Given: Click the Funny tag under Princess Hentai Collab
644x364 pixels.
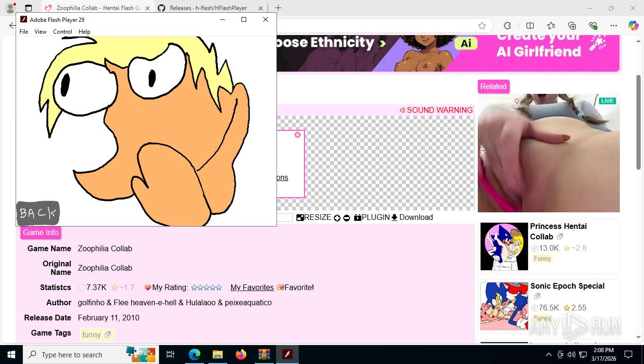Looking at the screenshot, I should pos(542,259).
